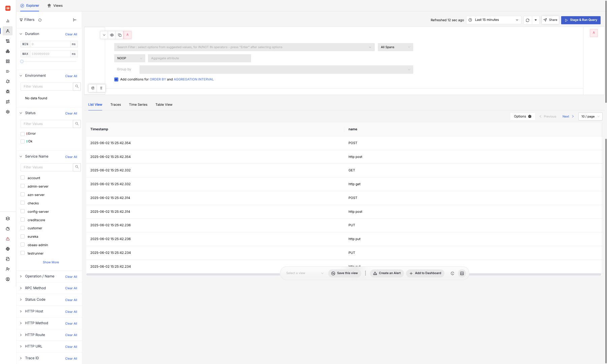Switch to the Time Series tab
Image resolution: width=607 pixels, height=364 pixels.
(x=138, y=105)
